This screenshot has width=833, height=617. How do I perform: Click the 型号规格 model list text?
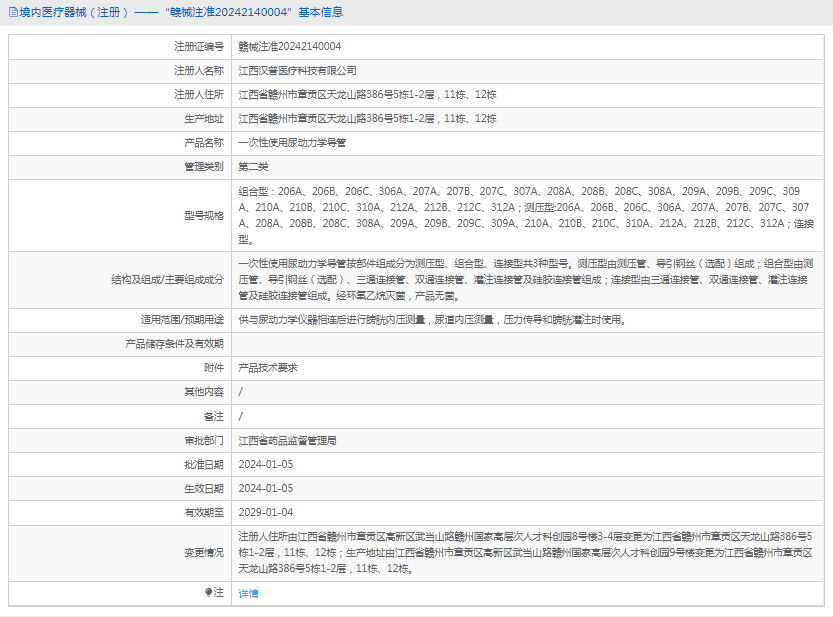[526, 215]
